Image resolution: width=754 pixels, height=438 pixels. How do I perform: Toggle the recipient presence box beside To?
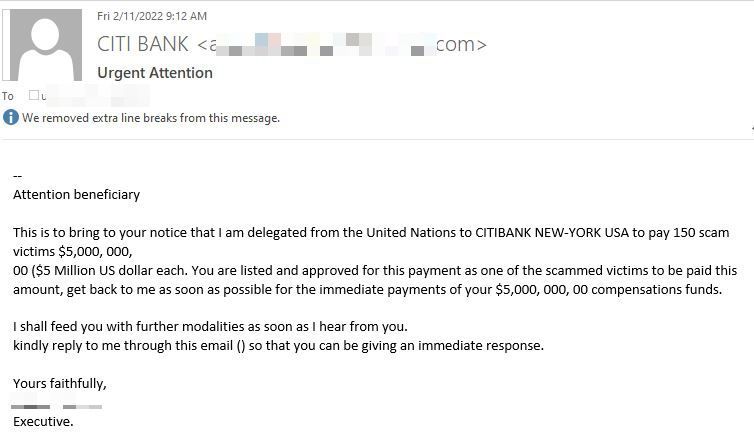(34, 95)
